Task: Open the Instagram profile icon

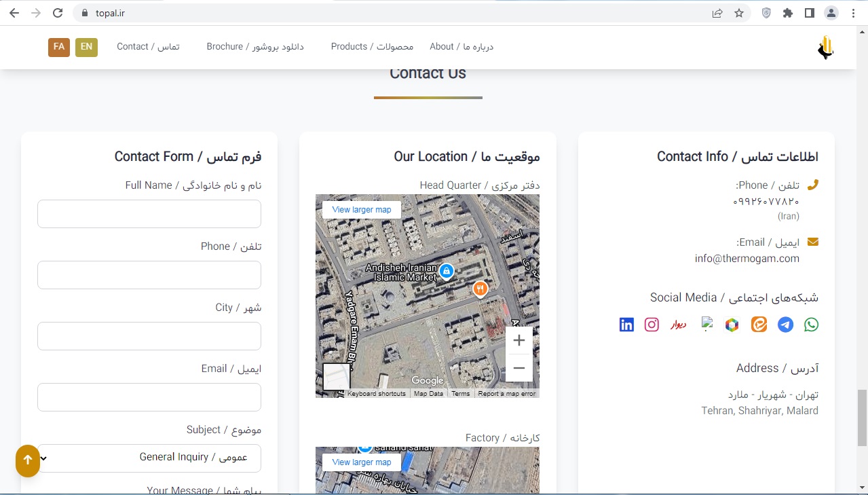Action: [651, 325]
